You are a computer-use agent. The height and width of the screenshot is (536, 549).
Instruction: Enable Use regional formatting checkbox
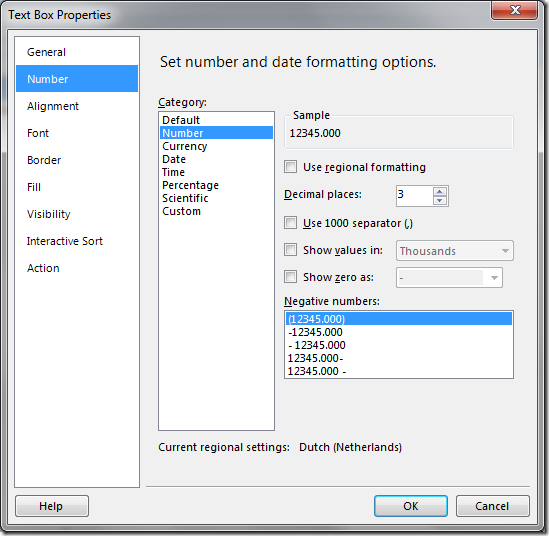click(x=290, y=167)
